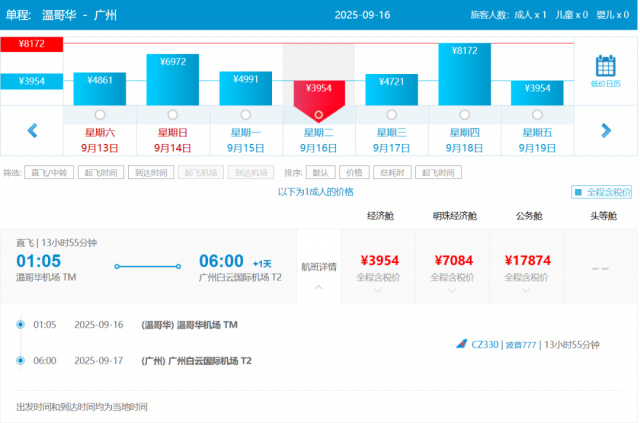Click the route line between departure and arrival
The height and width of the screenshot is (423, 640).
[150, 266]
